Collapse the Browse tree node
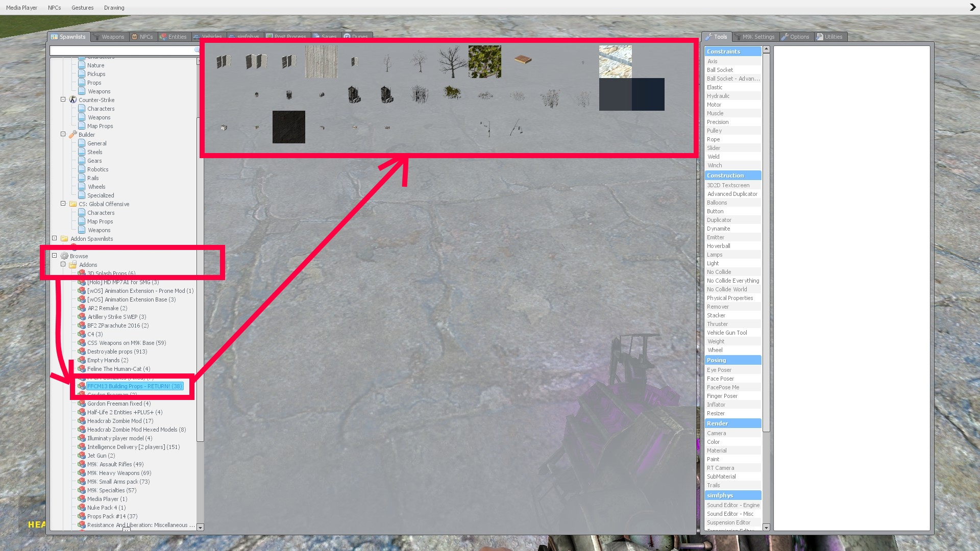 point(55,256)
